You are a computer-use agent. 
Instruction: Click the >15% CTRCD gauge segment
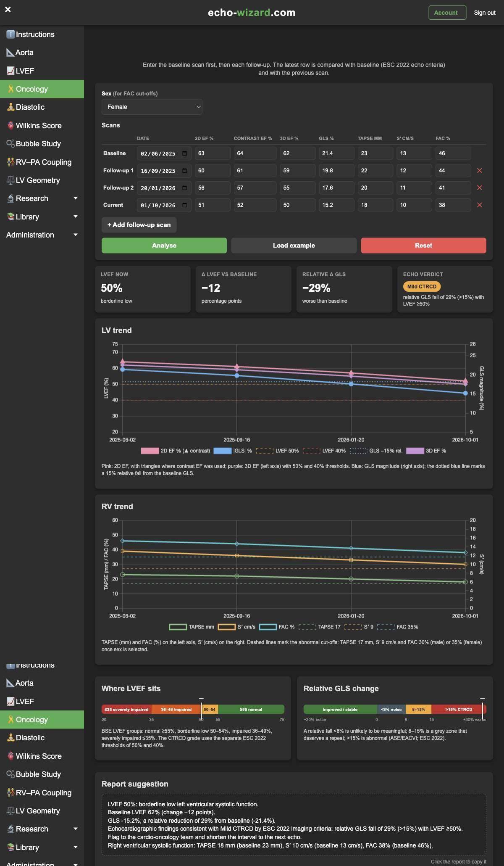click(x=459, y=710)
